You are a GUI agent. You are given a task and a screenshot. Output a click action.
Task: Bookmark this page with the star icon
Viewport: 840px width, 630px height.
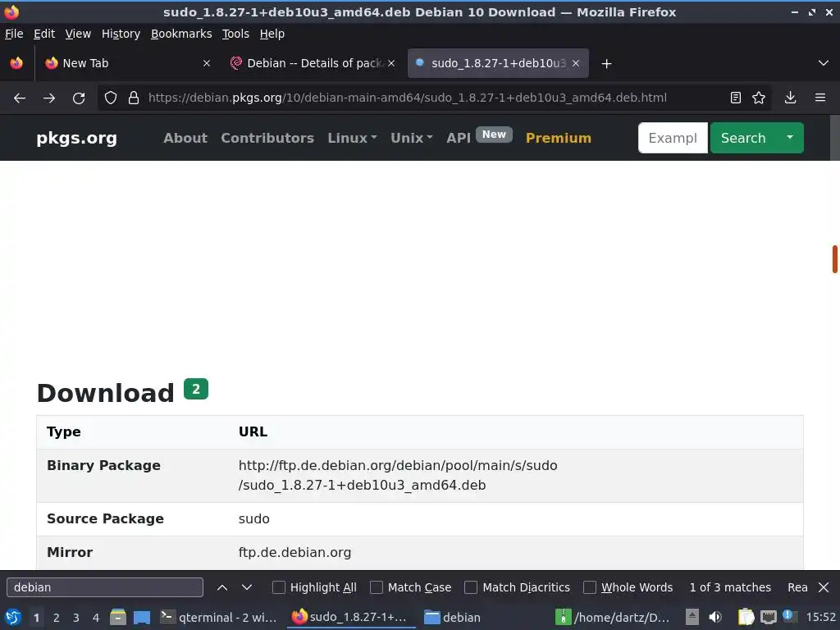759,98
